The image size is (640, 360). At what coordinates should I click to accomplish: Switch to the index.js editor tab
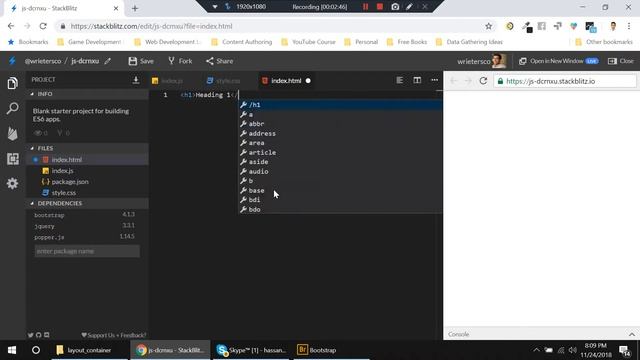pyautogui.click(x=168, y=81)
